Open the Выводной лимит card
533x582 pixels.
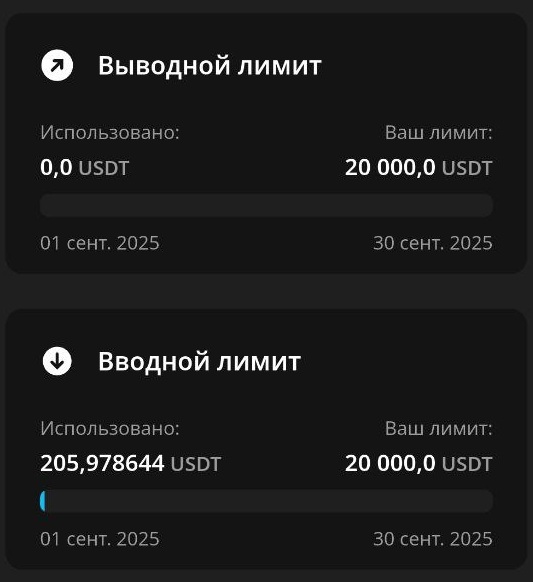pyautogui.click(x=266, y=143)
